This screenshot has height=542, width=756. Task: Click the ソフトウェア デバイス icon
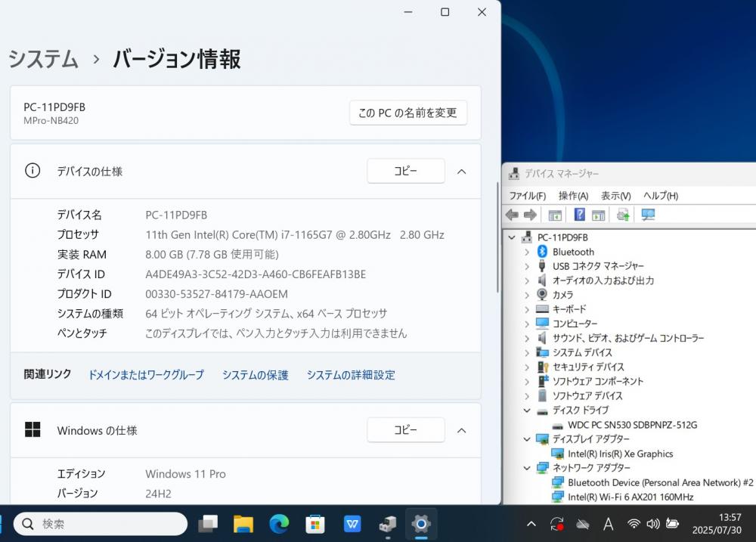click(x=542, y=395)
